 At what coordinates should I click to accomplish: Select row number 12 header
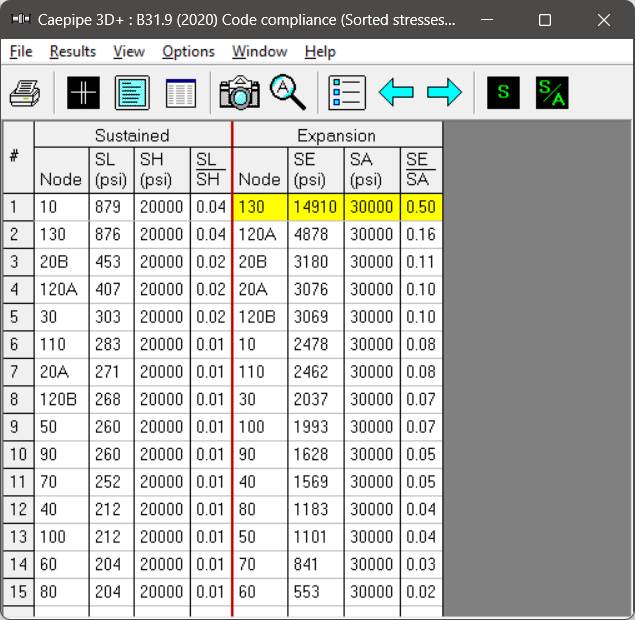click(x=18, y=509)
